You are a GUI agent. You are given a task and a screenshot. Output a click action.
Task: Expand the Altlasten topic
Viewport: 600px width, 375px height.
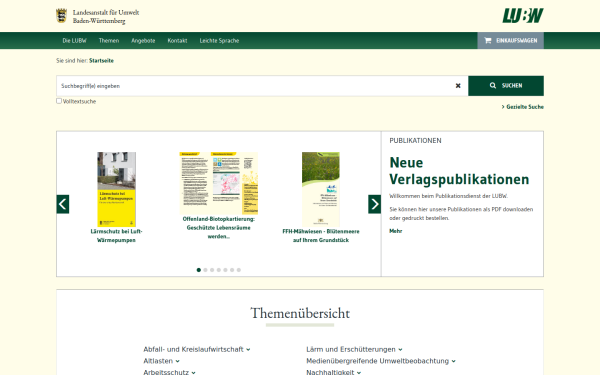(161, 361)
